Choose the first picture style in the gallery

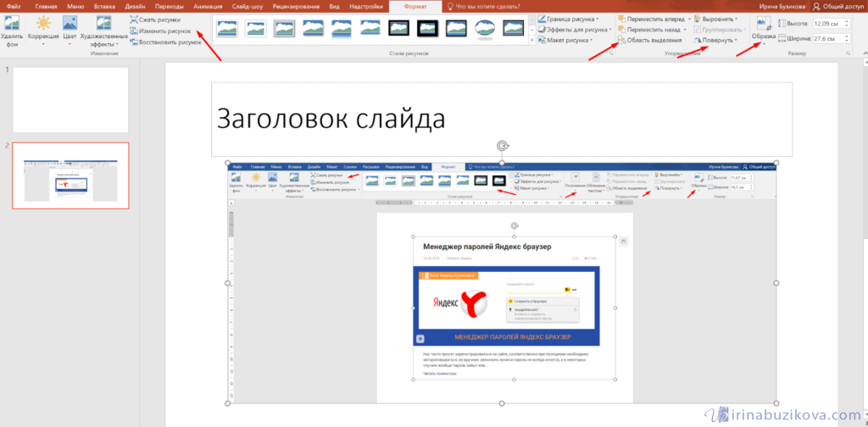pos(227,27)
